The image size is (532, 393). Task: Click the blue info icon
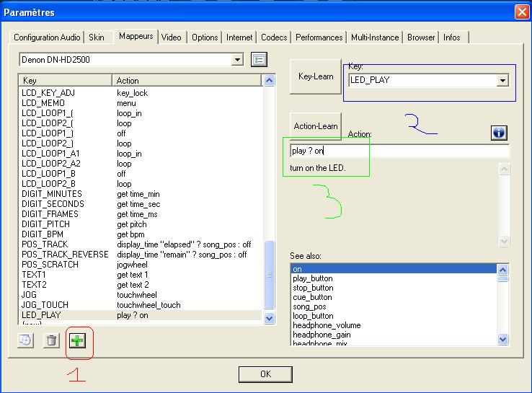(x=499, y=133)
